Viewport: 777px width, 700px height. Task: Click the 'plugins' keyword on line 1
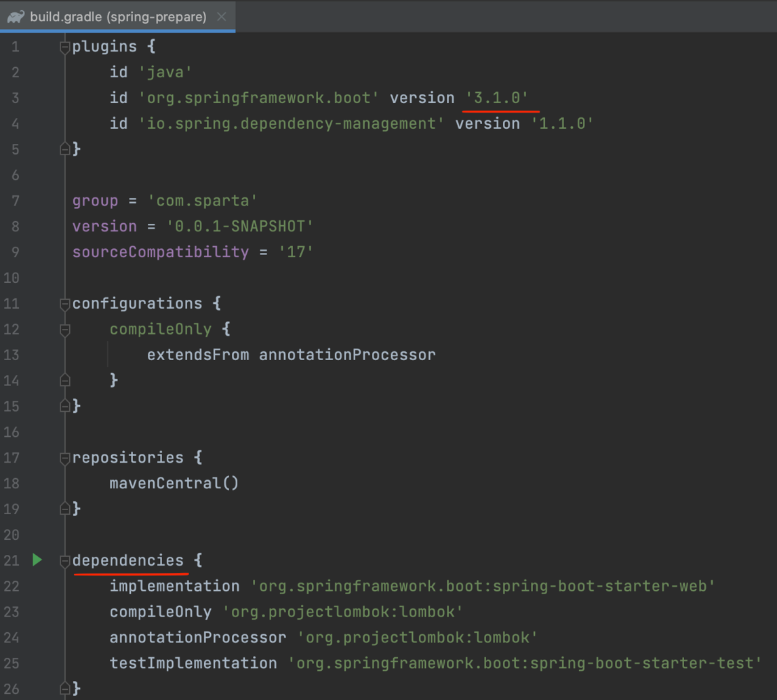[104, 47]
